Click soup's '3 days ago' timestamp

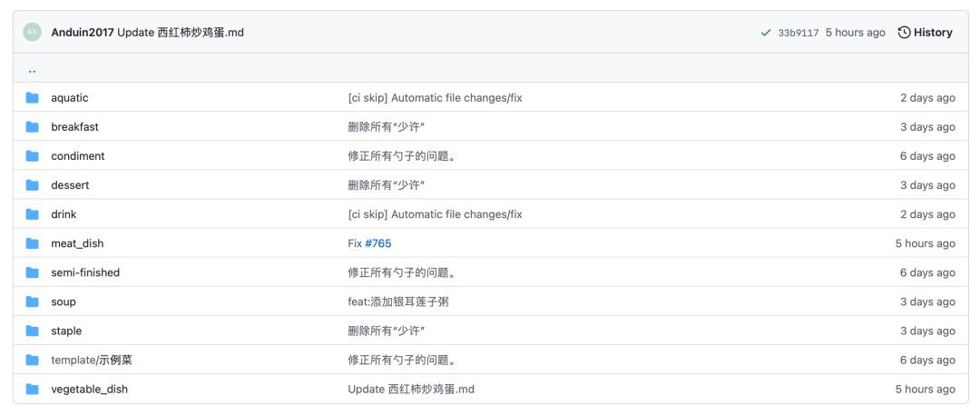[x=927, y=301]
